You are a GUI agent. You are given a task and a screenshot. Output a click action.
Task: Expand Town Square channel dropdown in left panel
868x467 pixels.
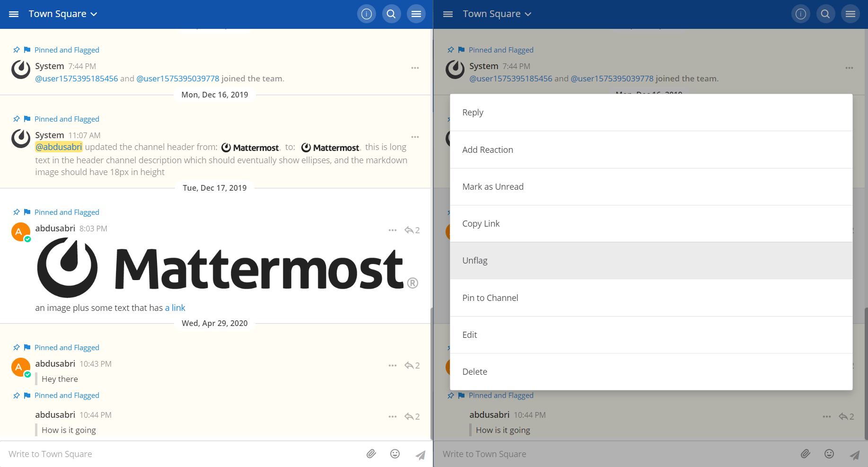click(63, 14)
